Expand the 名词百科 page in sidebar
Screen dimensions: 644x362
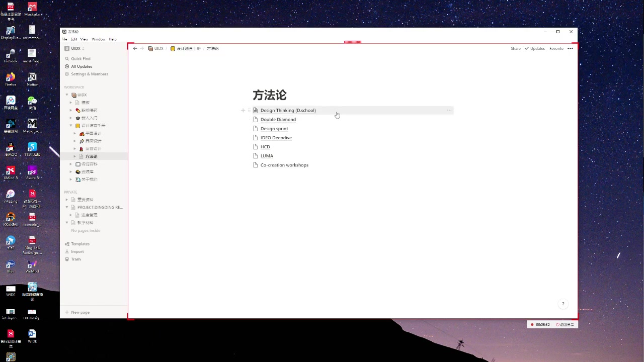point(71,164)
